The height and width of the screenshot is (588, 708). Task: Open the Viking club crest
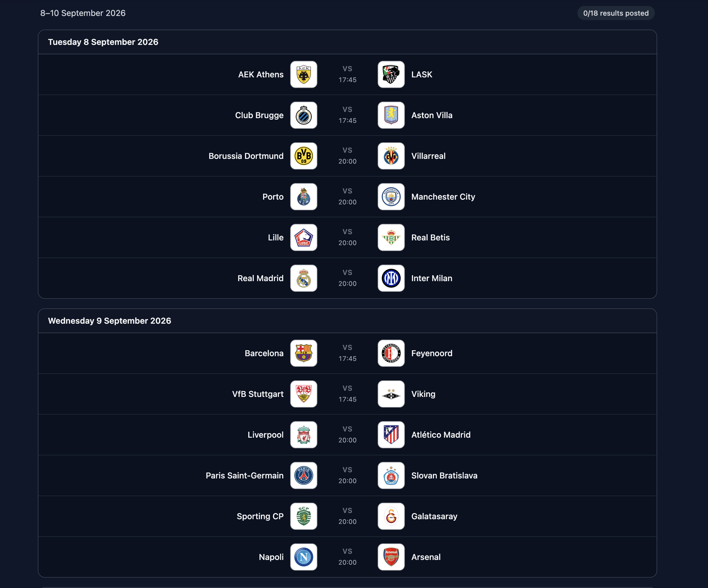(391, 394)
